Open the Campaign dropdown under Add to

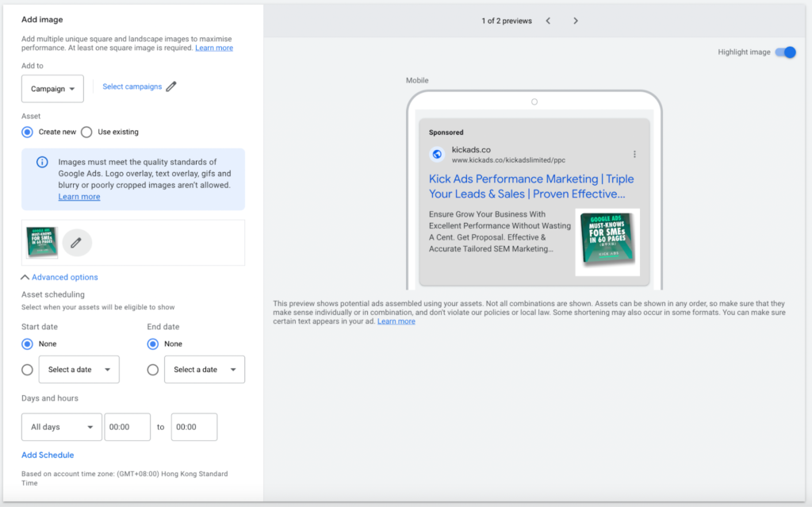(52, 89)
